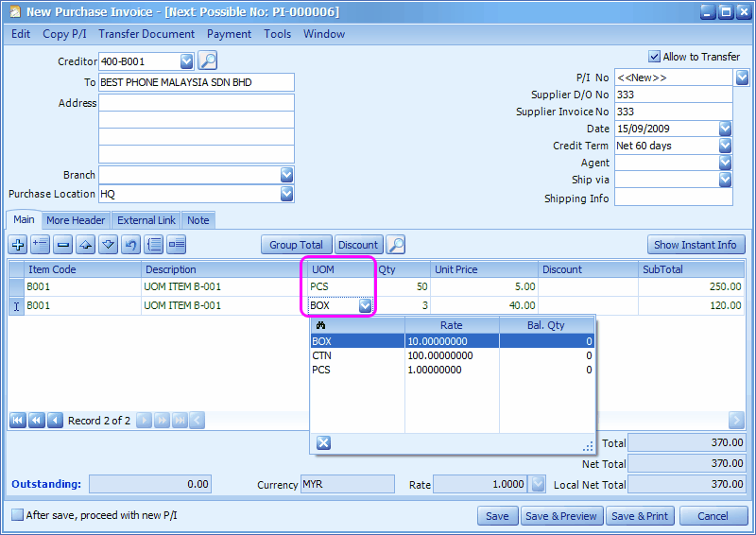Open the Credit Term dropdown
Image resolution: width=756 pixels, height=535 pixels.
click(725, 146)
